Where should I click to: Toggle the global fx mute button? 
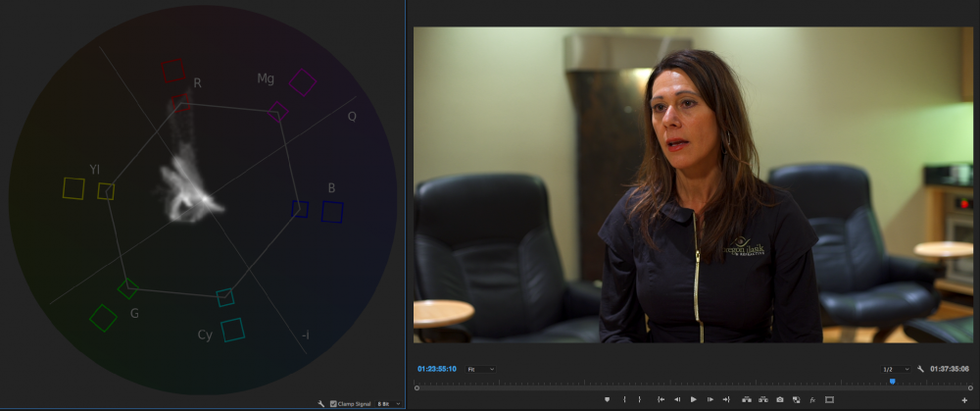click(812, 399)
